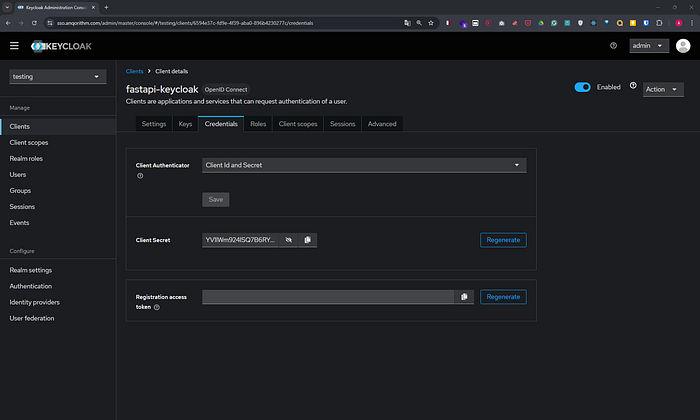
Task: Open a new browser tab
Action: coord(106,7)
